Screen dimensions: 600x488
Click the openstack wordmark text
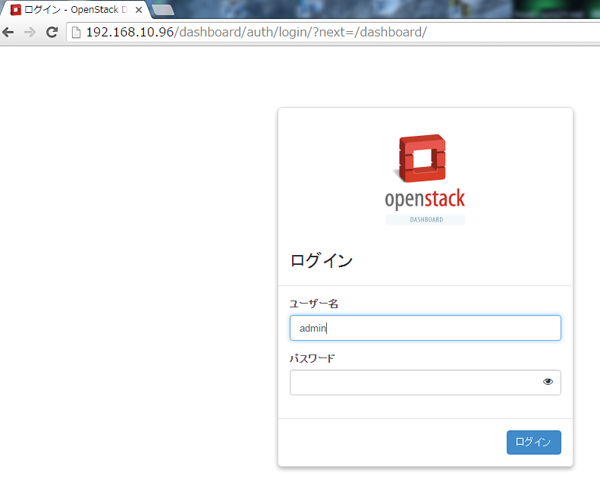[424, 198]
